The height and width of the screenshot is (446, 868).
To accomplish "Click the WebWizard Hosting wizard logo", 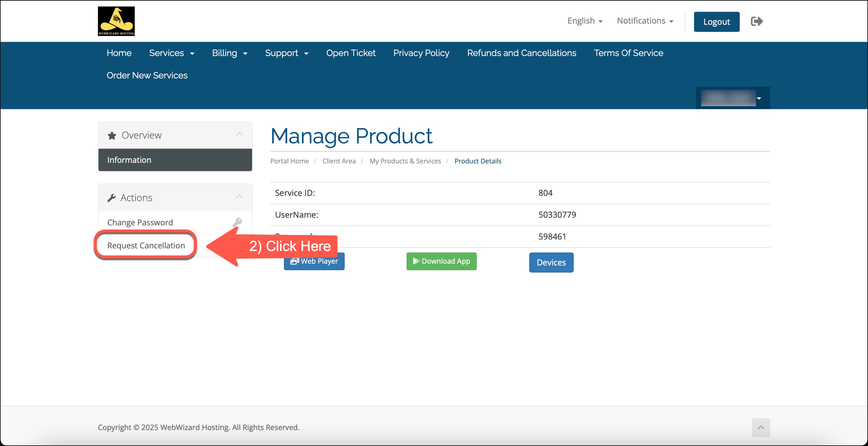I will (116, 21).
